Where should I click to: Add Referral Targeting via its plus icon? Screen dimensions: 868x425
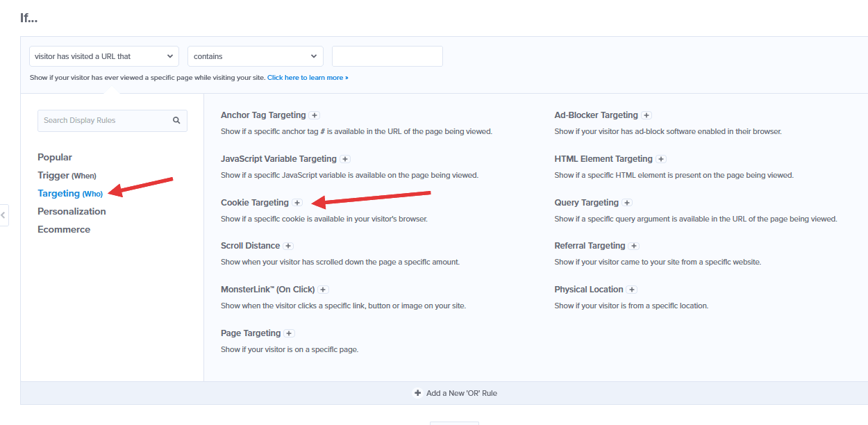(633, 245)
